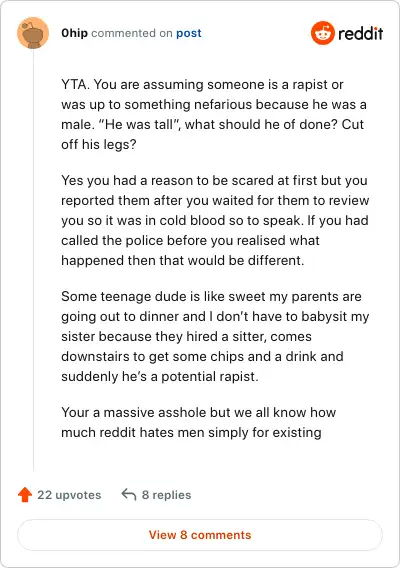Open the "8 replies" label
Image resolution: width=400 pixels, height=568 pixels.
coord(166,495)
